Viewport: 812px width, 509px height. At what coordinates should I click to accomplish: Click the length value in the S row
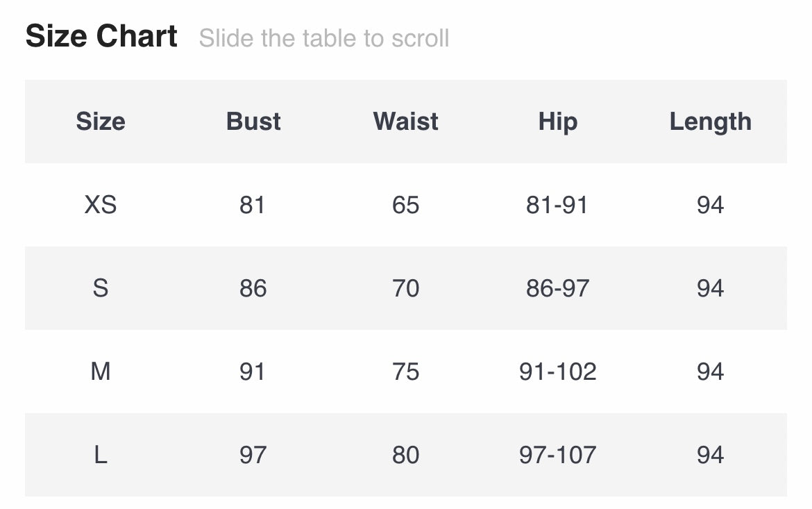710,288
